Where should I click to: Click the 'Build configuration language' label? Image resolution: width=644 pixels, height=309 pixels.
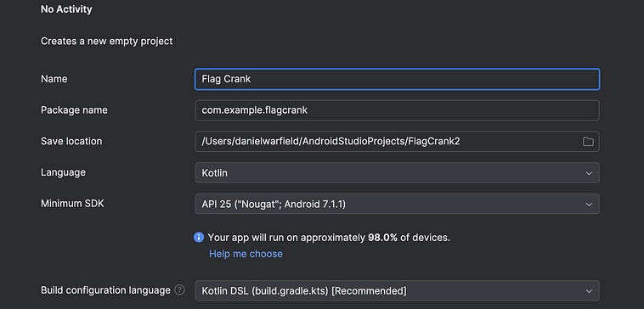[x=105, y=290]
